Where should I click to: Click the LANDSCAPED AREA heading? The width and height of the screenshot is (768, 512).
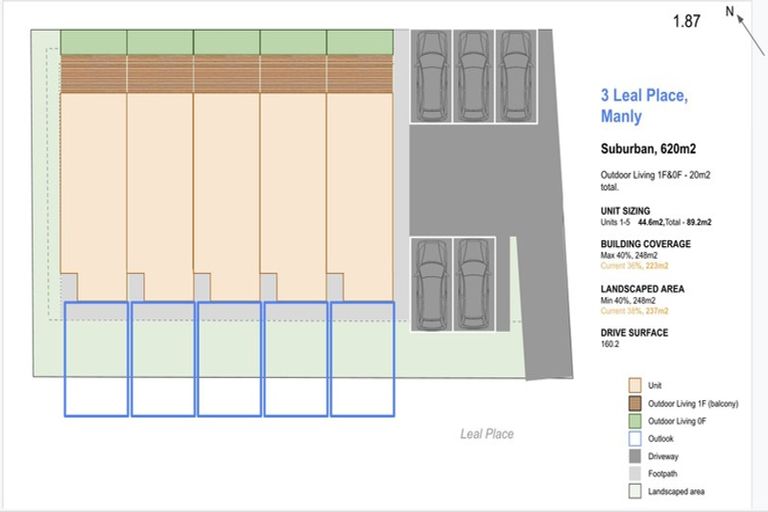(x=641, y=288)
